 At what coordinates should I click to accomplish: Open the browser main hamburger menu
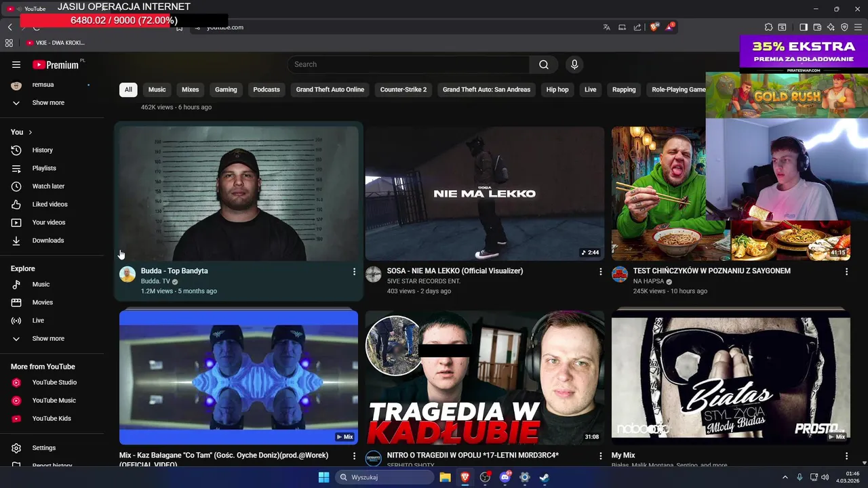point(858,27)
